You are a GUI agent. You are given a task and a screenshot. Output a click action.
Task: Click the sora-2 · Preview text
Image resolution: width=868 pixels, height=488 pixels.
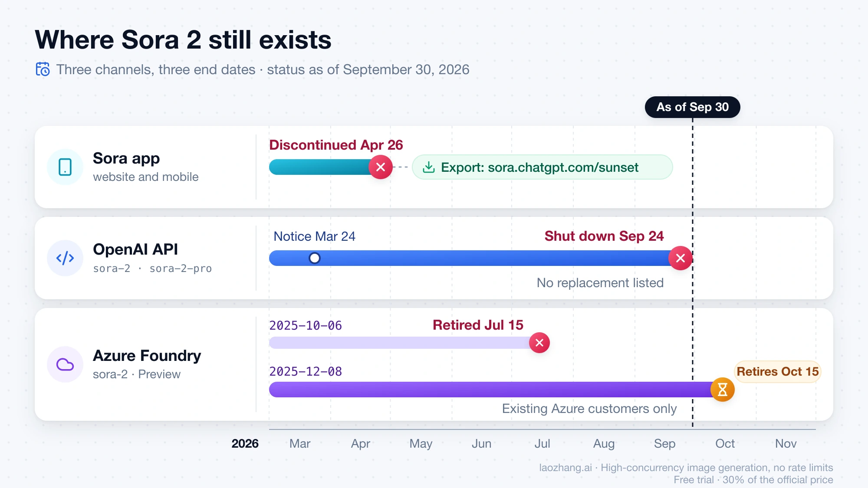pyautogui.click(x=137, y=374)
